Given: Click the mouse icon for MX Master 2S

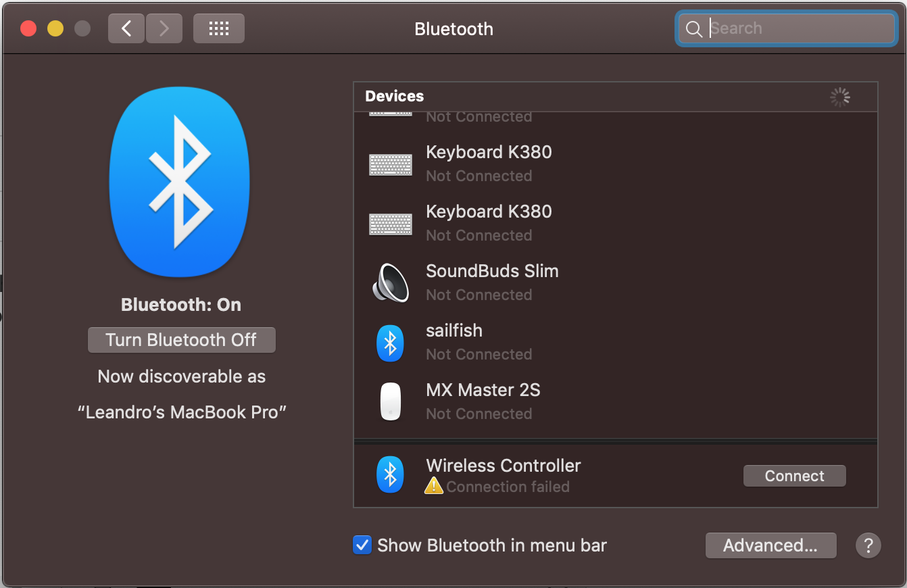Looking at the screenshot, I should click(390, 401).
